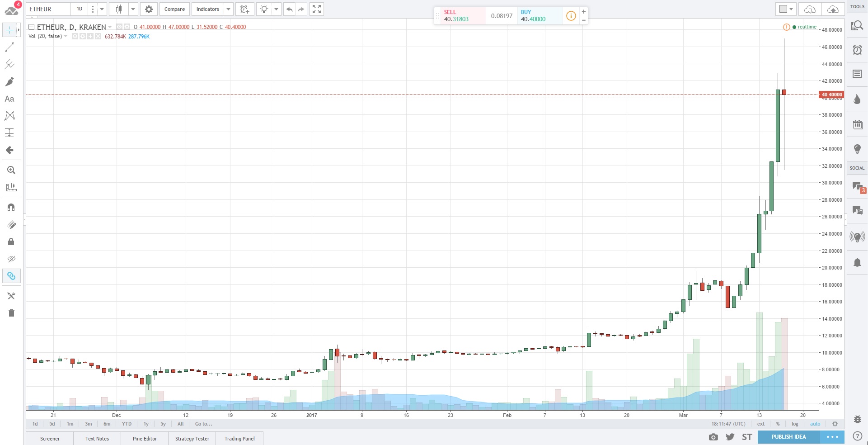868x445 pixels.
Task: Select the ruler measure tool
Action: click(x=11, y=187)
